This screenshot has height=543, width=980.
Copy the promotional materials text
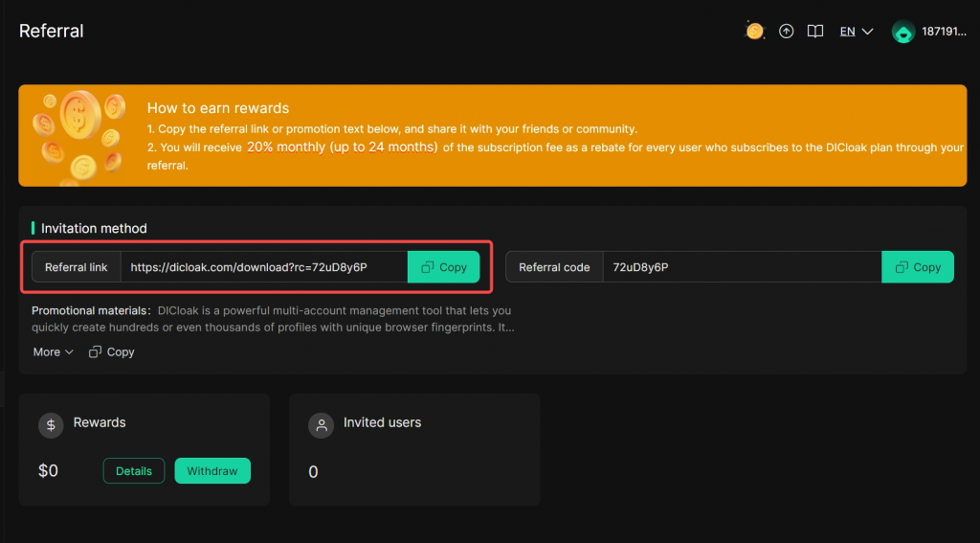click(x=112, y=352)
